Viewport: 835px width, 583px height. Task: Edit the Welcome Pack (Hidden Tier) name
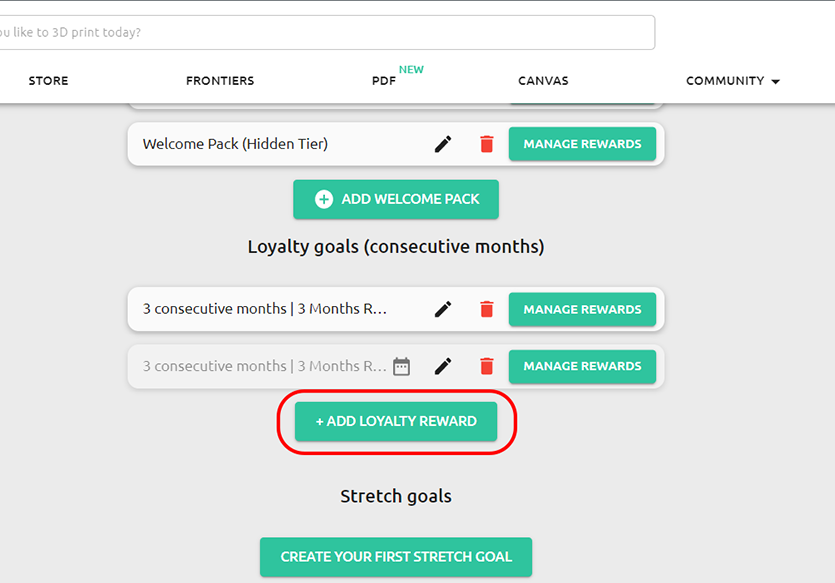[x=442, y=144]
